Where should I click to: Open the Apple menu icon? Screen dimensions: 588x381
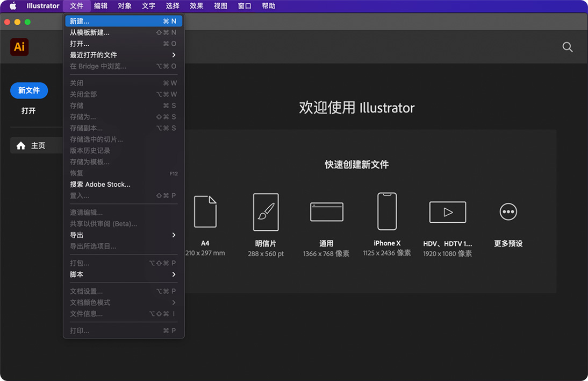(12, 6)
